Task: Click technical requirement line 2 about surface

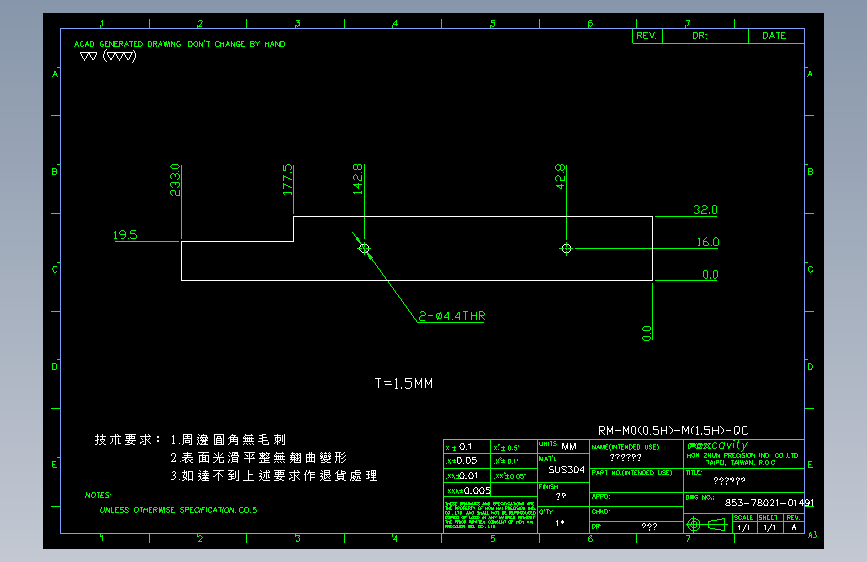Action: point(258,458)
